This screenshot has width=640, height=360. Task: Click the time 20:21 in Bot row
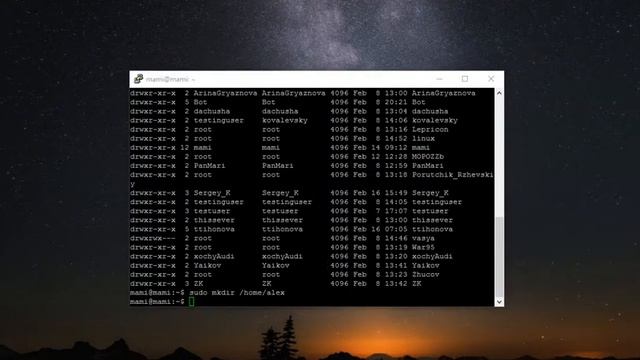tap(396, 102)
